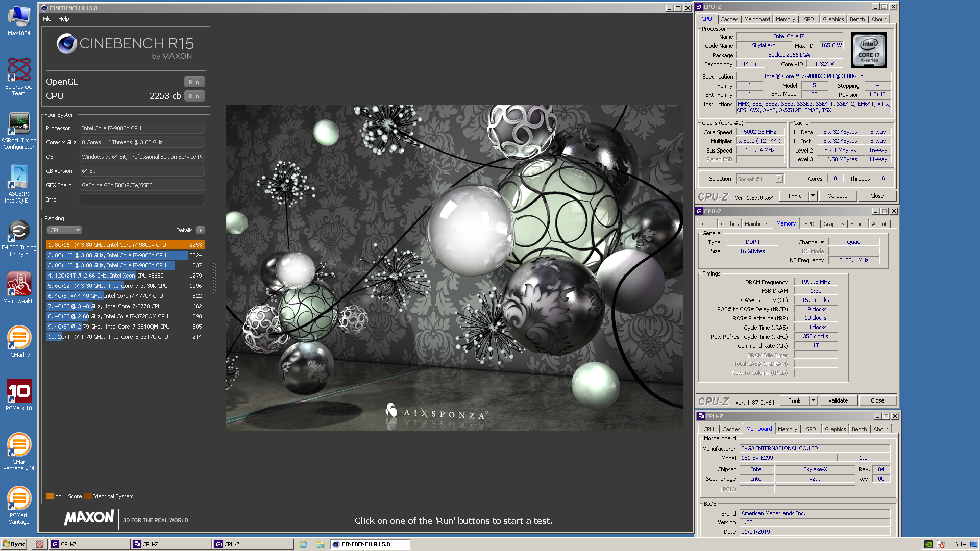
Task: Select Core i7-3770 ranking row
Action: (125, 306)
